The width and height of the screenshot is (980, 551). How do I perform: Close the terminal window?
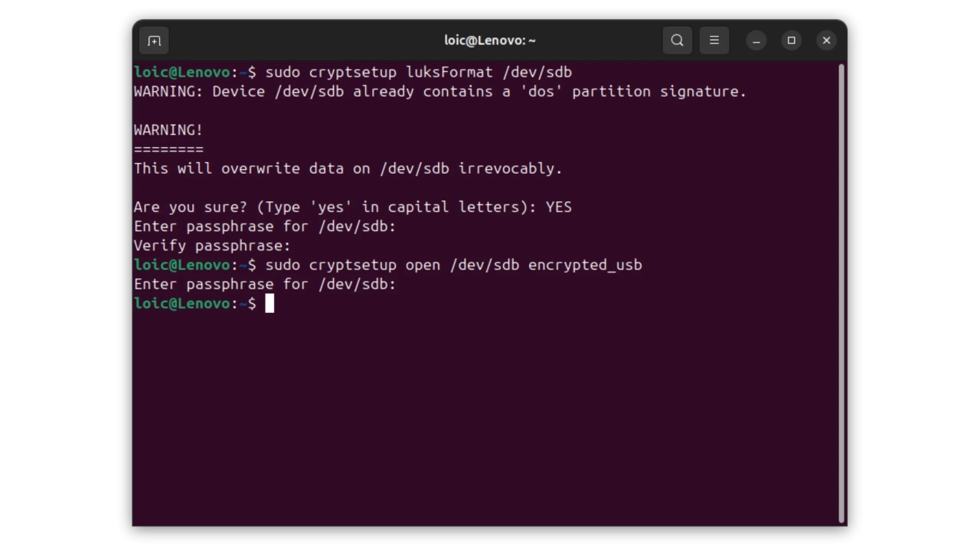[826, 41]
